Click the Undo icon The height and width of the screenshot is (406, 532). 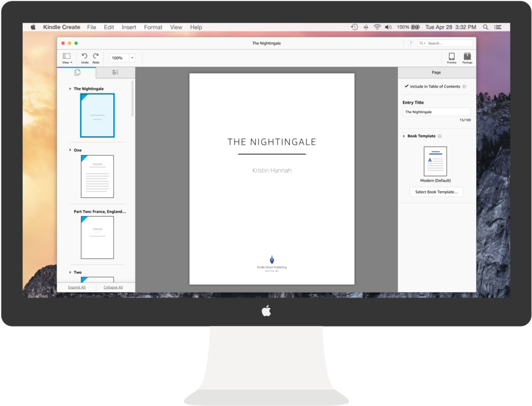pos(85,56)
